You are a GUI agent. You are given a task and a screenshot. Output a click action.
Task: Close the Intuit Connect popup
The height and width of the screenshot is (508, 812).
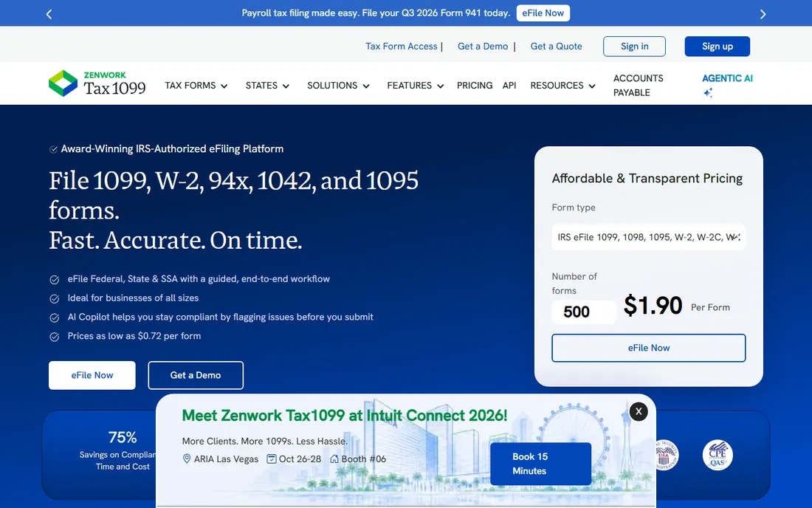(x=639, y=412)
